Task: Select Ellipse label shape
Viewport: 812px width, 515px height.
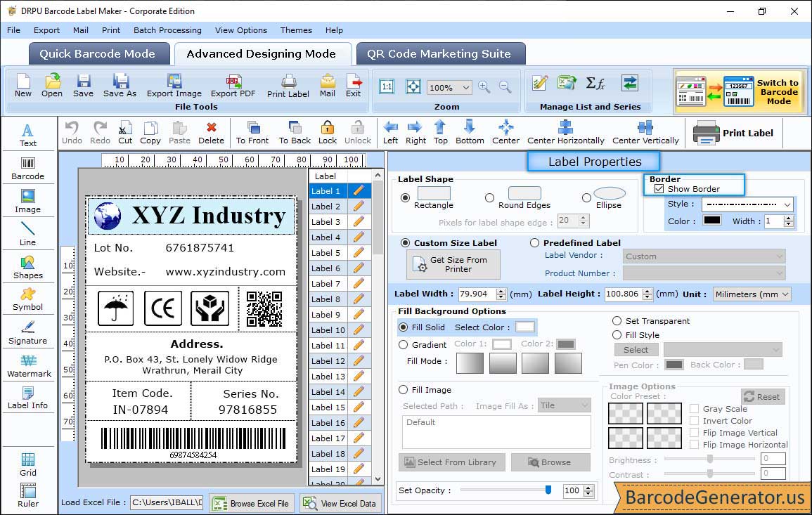Action: [x=586, y=197]
